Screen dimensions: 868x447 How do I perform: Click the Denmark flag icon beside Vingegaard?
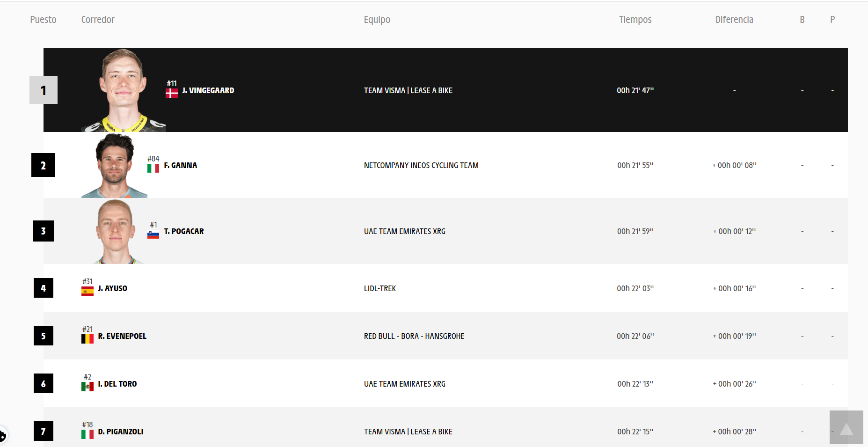(171, 93)
